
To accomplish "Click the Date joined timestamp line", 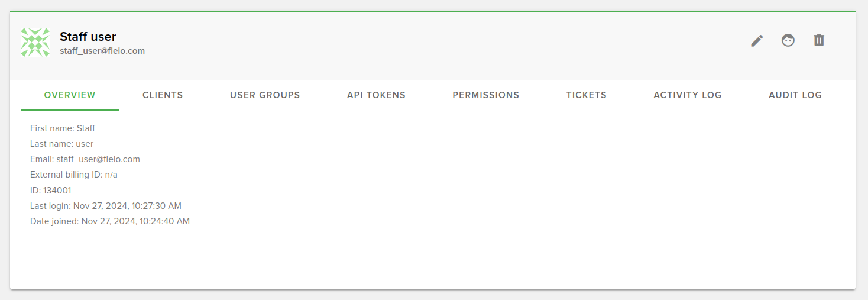I will tap(110, 221).
